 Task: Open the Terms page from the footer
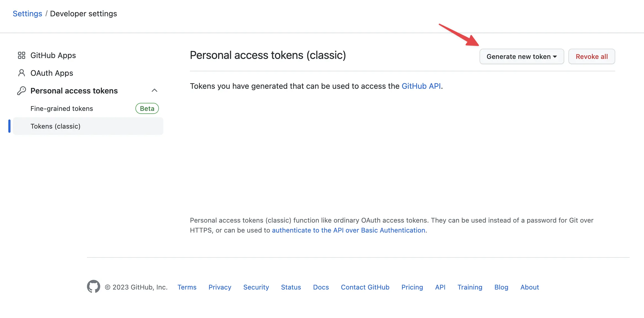coord(187,287)
